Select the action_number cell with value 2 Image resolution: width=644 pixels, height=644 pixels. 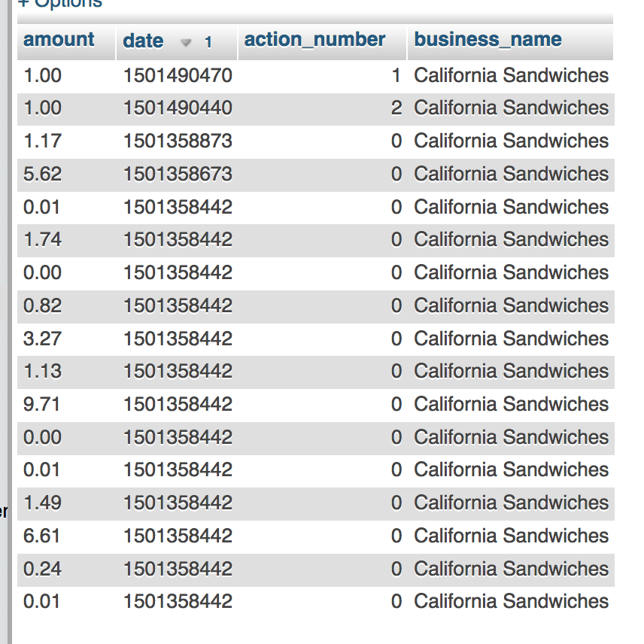tap(396, 108)
